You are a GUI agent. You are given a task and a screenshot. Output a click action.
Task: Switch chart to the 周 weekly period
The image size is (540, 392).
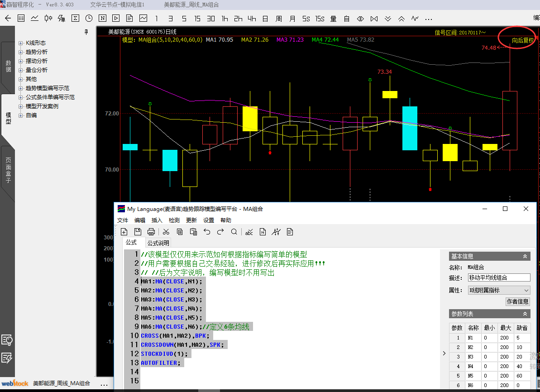279,19
